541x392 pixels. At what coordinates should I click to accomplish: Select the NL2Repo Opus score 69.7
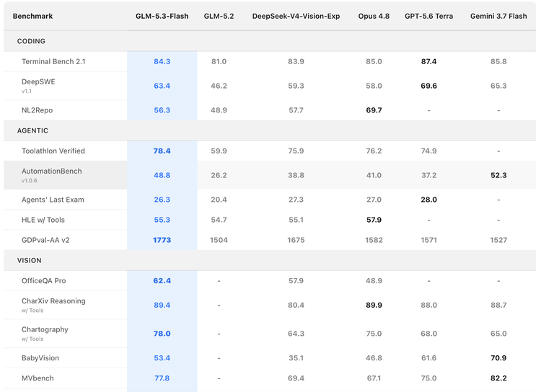click(x=374, y=110)
